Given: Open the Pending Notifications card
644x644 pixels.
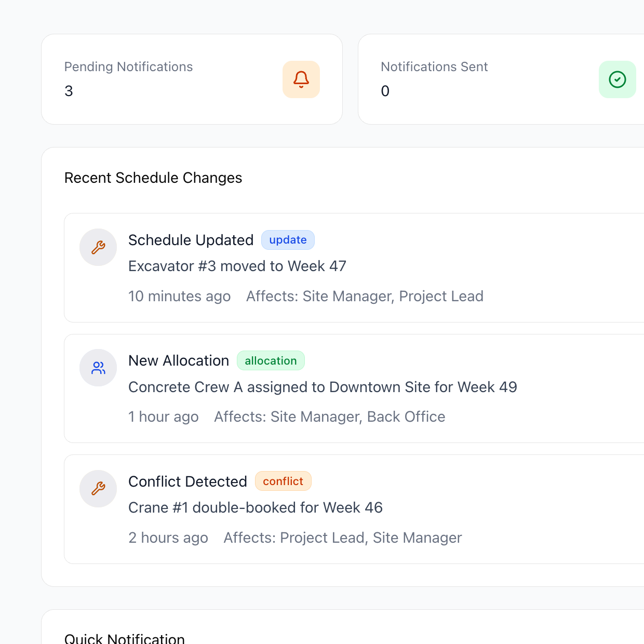Looking at the screenshot, I should (192, 79).
